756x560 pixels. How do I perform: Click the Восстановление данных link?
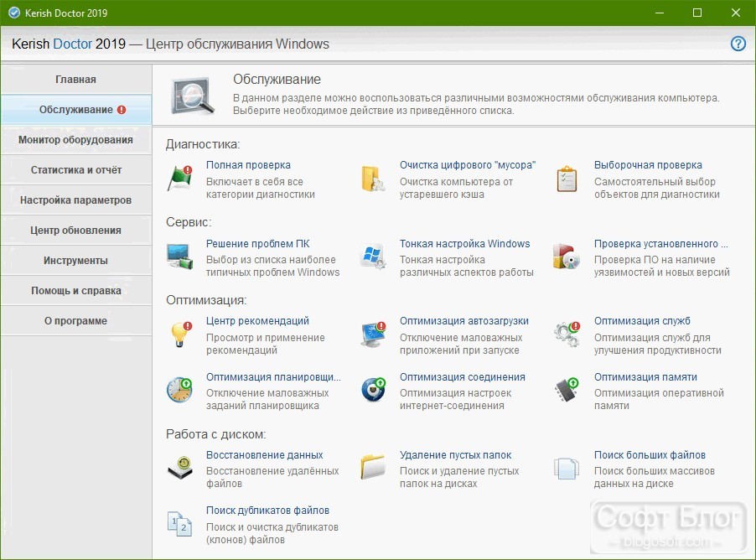pyautogui.click(x=265, y=455)
